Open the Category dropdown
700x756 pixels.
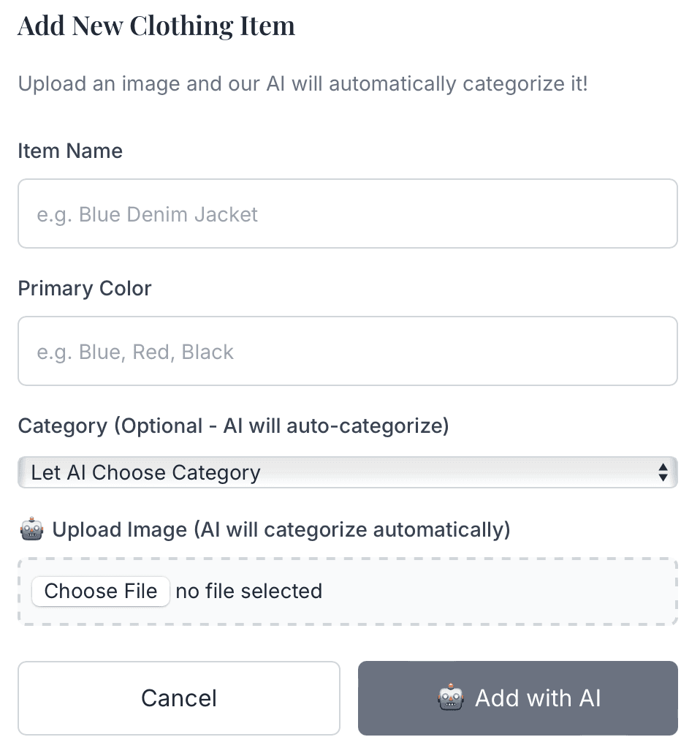pyautogui.click(x=347, y=472)
